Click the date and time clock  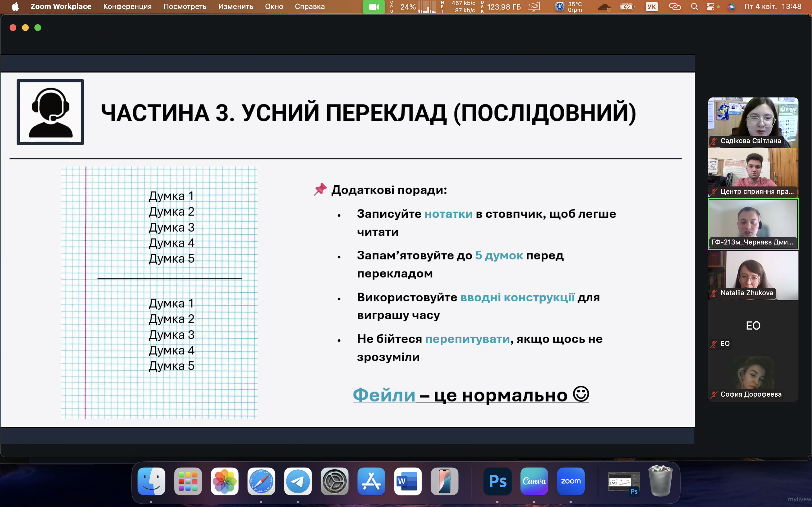tap(773, 7)
